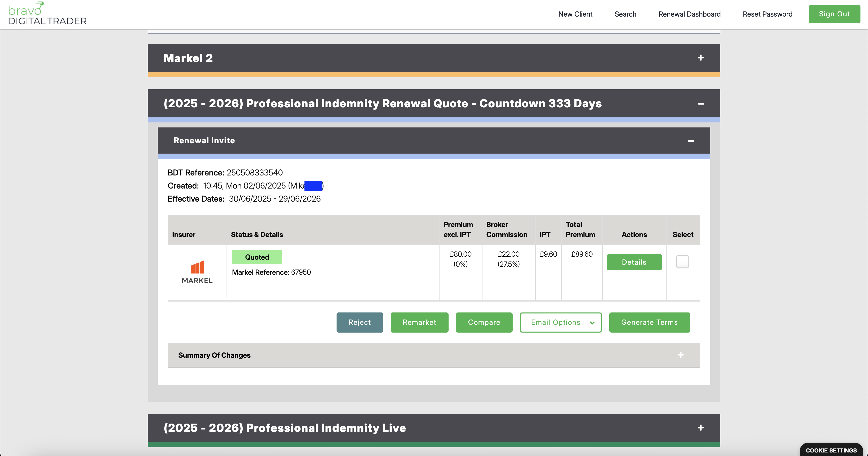Open Markel quote Details
The height and width of the screenshot is (456, 868).
[x=634, y=262]
